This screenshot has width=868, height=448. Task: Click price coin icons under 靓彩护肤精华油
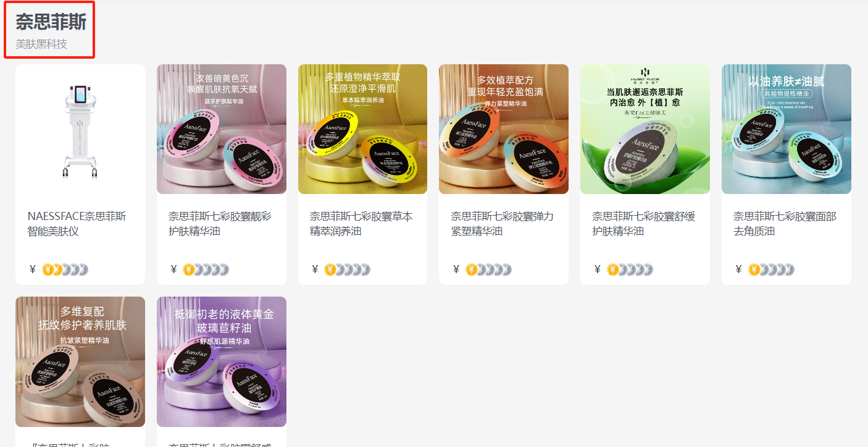coord(206,269)
